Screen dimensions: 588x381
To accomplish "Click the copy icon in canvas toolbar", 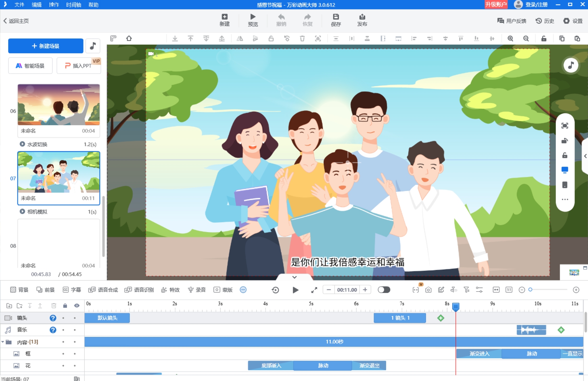I will 562,38.
